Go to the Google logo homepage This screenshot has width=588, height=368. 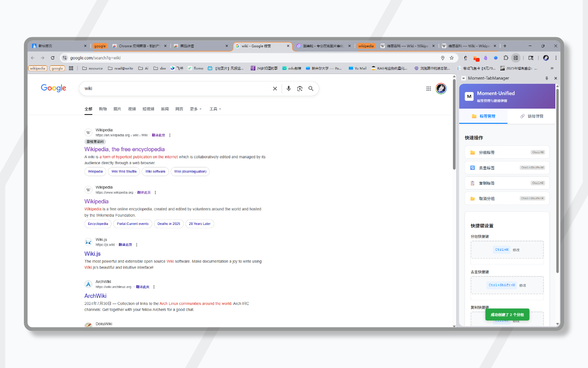pos(53,88)
